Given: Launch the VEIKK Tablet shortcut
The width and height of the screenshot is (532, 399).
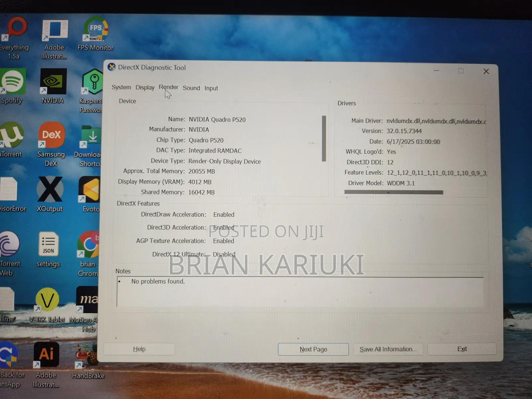Looking at the screenshot, I should 47,305.
